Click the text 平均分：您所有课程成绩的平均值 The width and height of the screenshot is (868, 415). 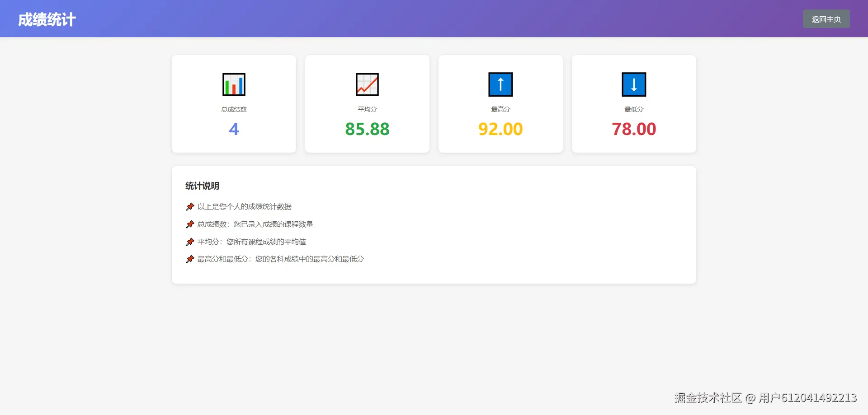(x=252, y=242)
